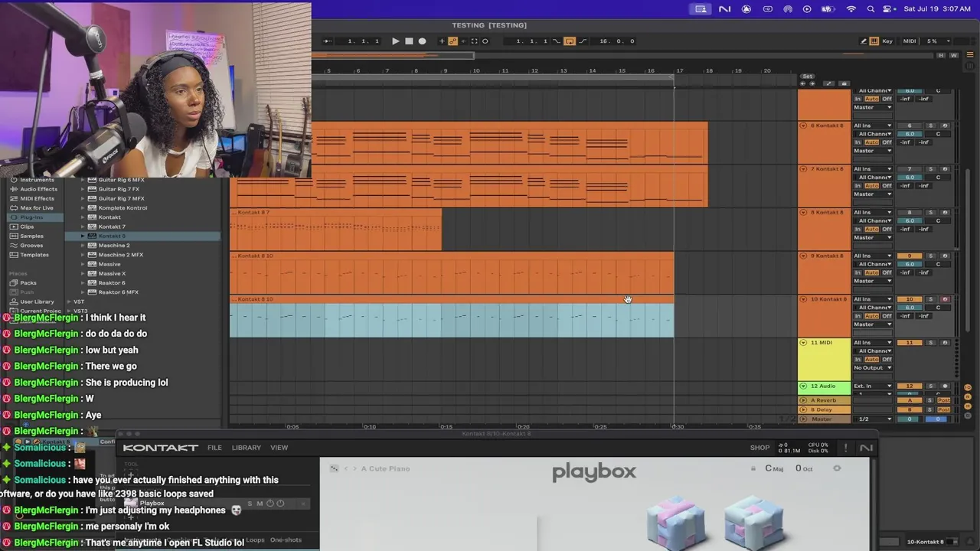980x551 pixels.
Task: Expand the Kontakt 7 plug-in entry
Action: click(83, 227)
